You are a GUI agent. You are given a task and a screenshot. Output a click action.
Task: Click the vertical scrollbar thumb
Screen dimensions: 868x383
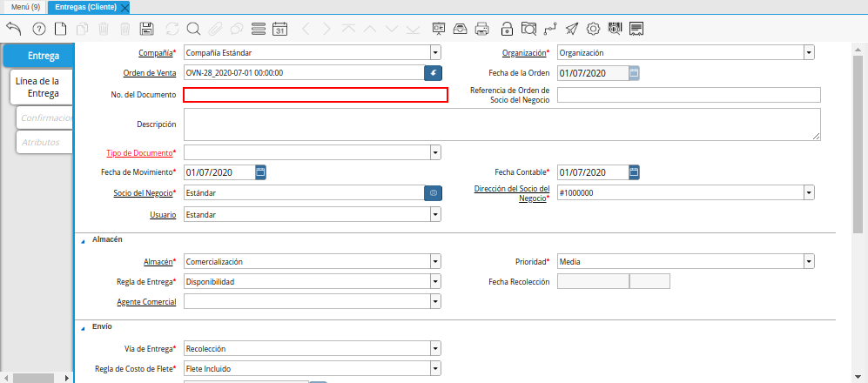pos(858,144)
